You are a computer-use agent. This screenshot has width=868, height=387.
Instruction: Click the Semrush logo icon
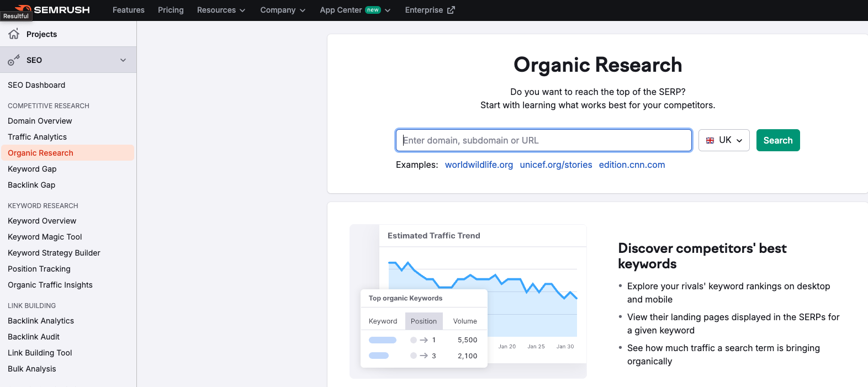[x=23, y=9]
